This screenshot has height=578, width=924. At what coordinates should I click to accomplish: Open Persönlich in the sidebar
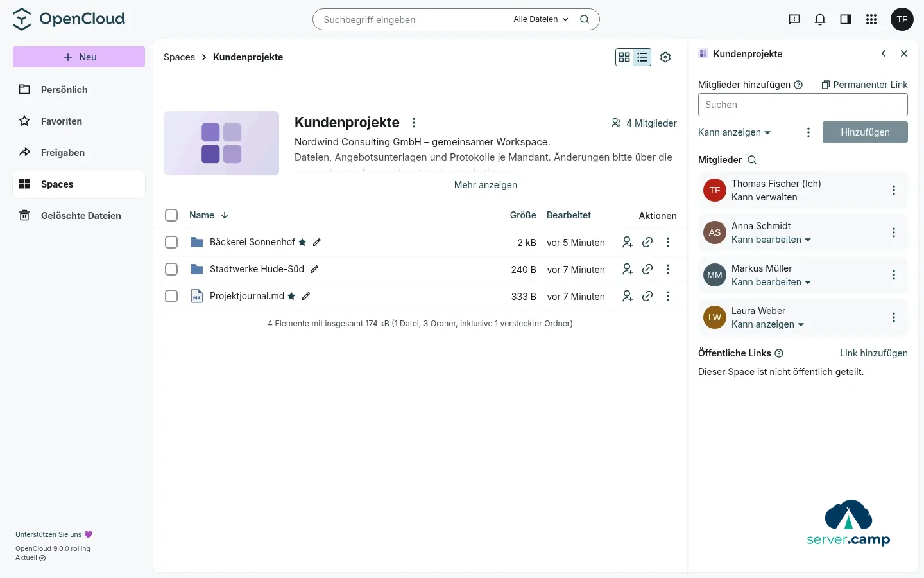click(79, 90)
